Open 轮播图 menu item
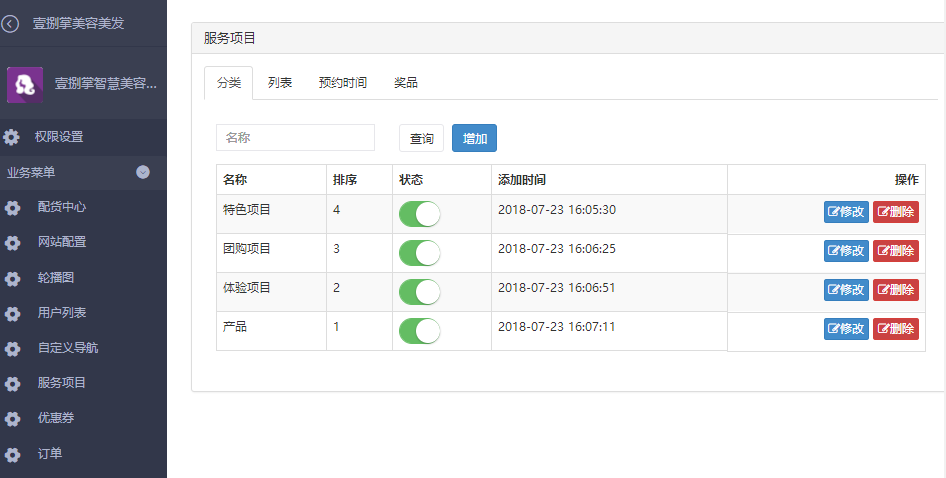Image resolution: width=946 pixels, height=478 pixels. coord(56,278)
